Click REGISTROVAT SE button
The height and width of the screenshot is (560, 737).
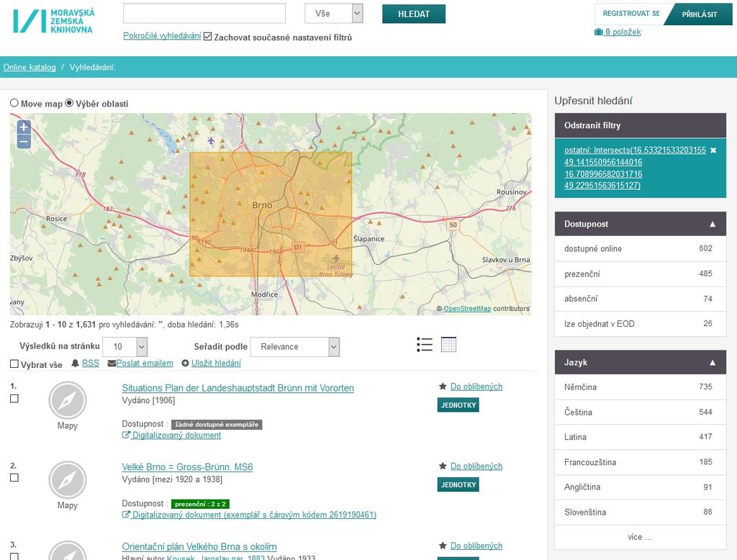pyautogui.click(x=630, y=14)
